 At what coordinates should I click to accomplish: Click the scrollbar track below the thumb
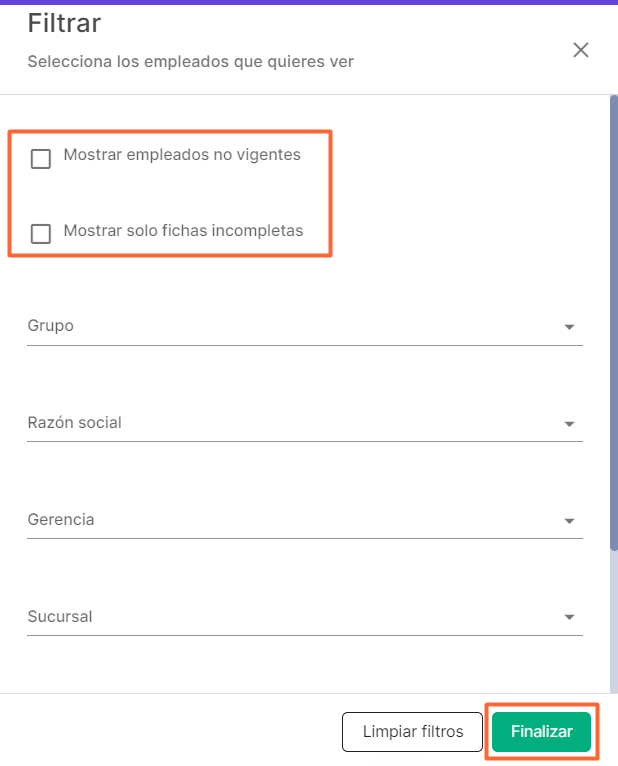[613, 620]
